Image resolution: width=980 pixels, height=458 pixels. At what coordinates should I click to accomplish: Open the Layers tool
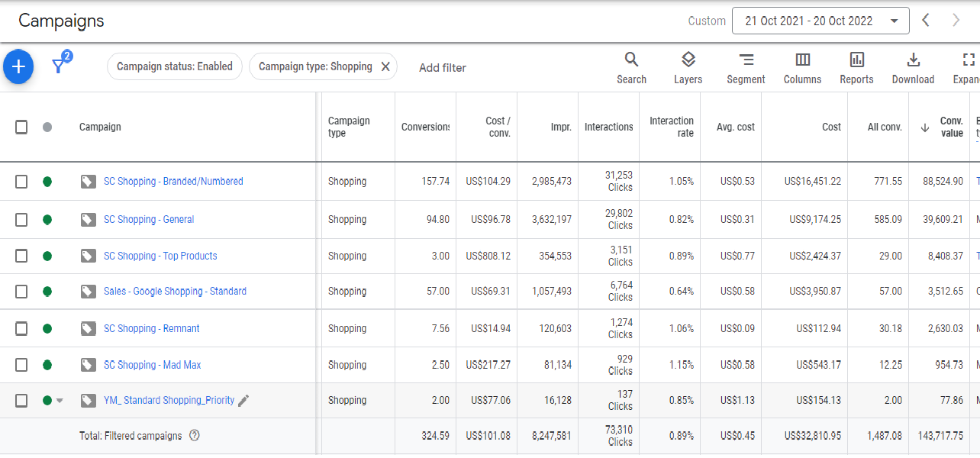688,68
